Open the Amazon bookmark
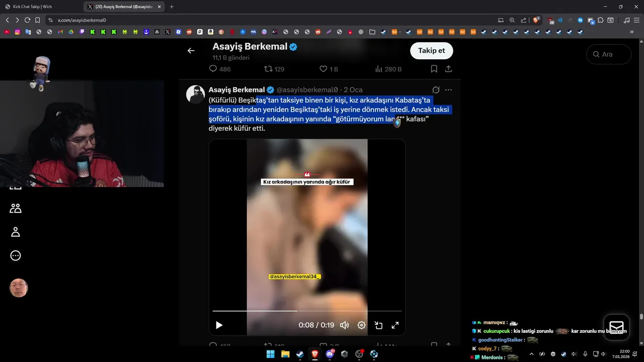 [x=210, y=32]
